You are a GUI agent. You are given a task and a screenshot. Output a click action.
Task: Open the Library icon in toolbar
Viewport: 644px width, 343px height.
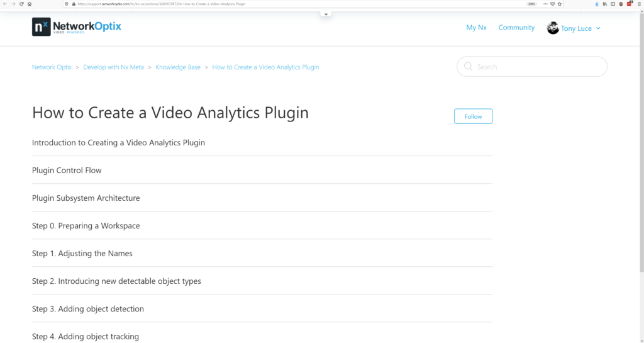point(605,4)
